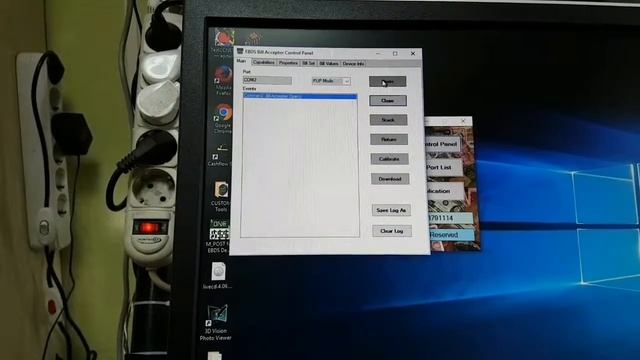The width and height of the screenshot is (640, 360).
Task: Click the Download button
Action: click(x=390, y=179)
